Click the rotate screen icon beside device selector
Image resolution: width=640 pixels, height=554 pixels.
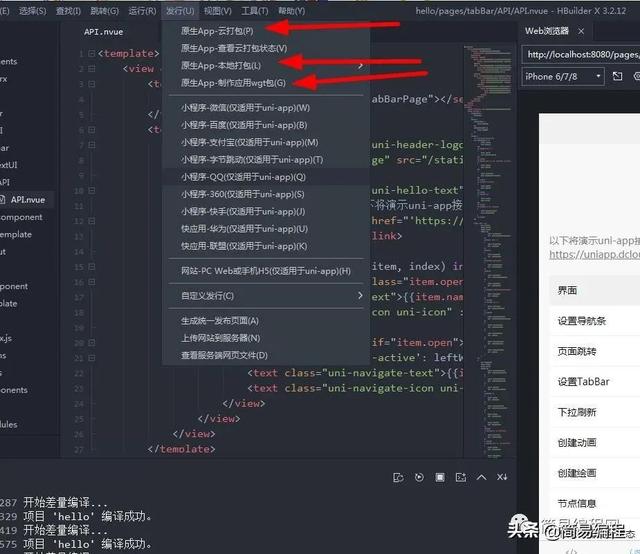coord(618,76)
